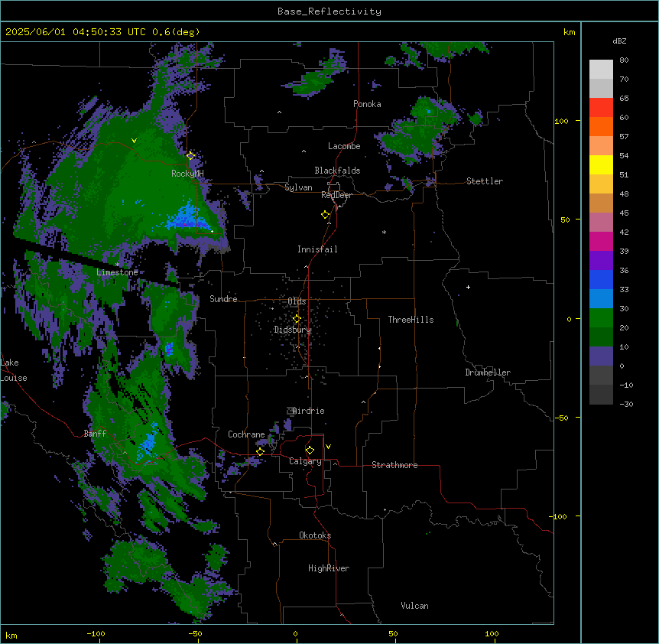Click the HighRiver label
Viewport: 659px width, 644px height.
pos(329,568)
